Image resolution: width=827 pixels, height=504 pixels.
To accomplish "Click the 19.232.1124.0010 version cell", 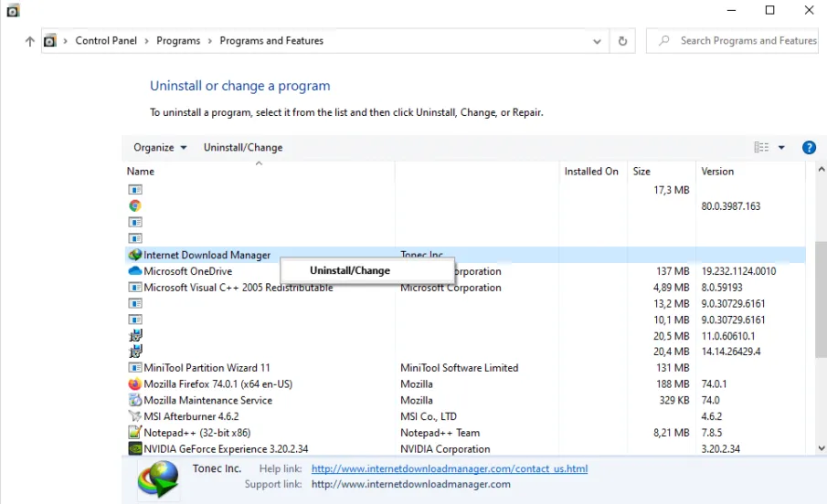I will (x=738, y=271).
